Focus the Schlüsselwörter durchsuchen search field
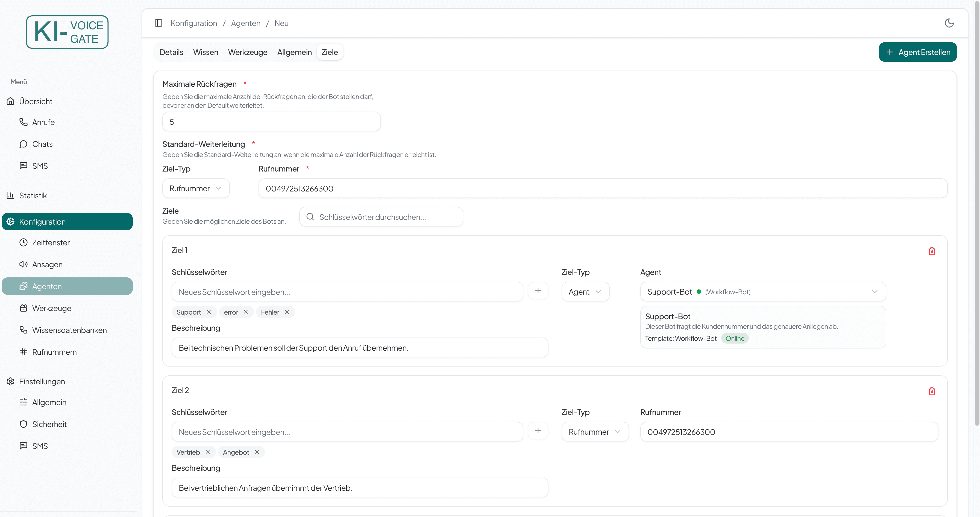The image size is (980, 517). point(381,217)
